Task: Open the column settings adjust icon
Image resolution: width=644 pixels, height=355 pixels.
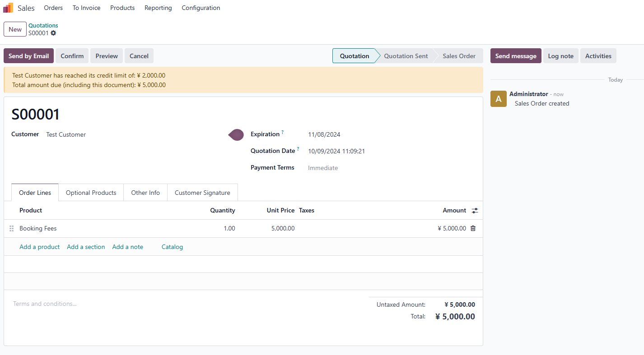Action: coord(475,211)
